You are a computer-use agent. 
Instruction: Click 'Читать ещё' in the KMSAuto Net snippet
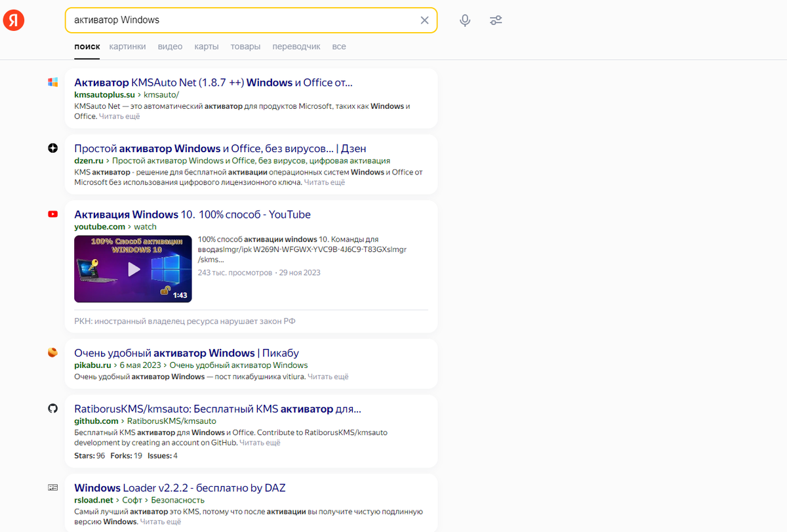pos(119,116)
